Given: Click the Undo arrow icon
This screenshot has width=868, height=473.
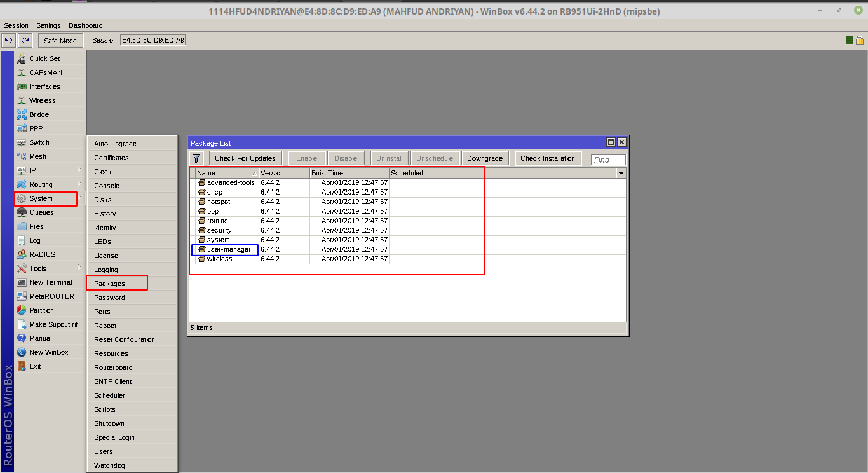Looking at the screenshot, I should click(8, 40).
